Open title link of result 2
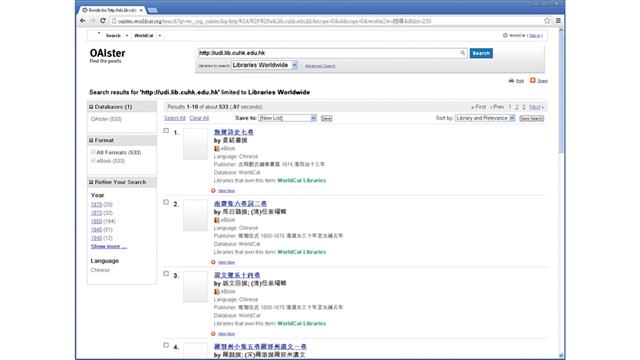Viewport: 640px width, 360px height. (x=240, y=203)
